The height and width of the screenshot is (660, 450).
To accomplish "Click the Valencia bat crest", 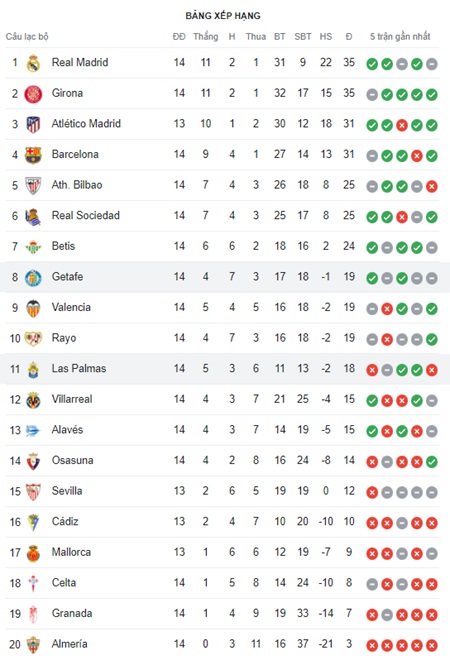I will (x=33, y=308).
